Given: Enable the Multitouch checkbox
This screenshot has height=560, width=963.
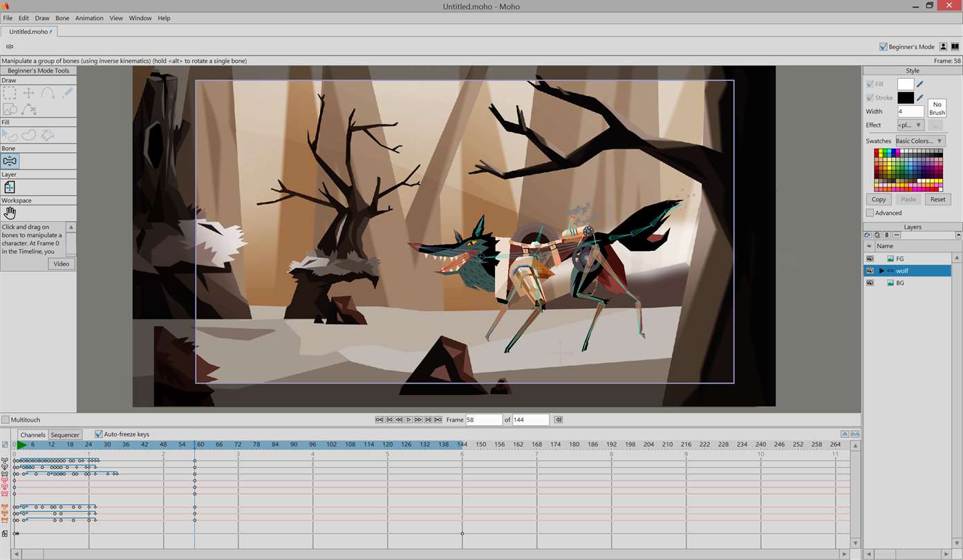Looking at the screenshot, I should [6, 420].
